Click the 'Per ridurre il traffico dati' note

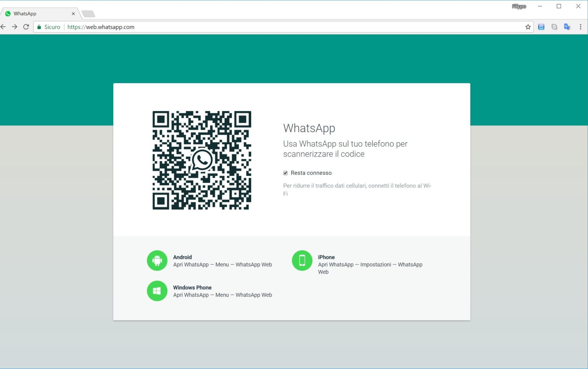[357, 190]
